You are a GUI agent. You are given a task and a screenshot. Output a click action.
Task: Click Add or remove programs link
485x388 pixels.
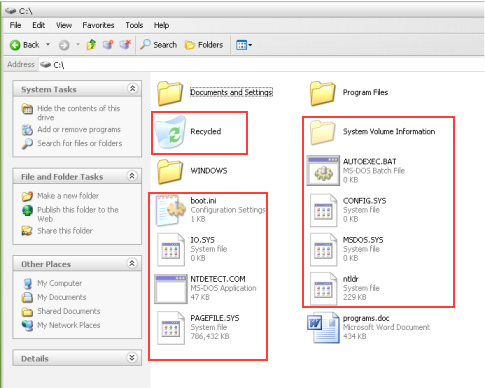coord(79,129)
